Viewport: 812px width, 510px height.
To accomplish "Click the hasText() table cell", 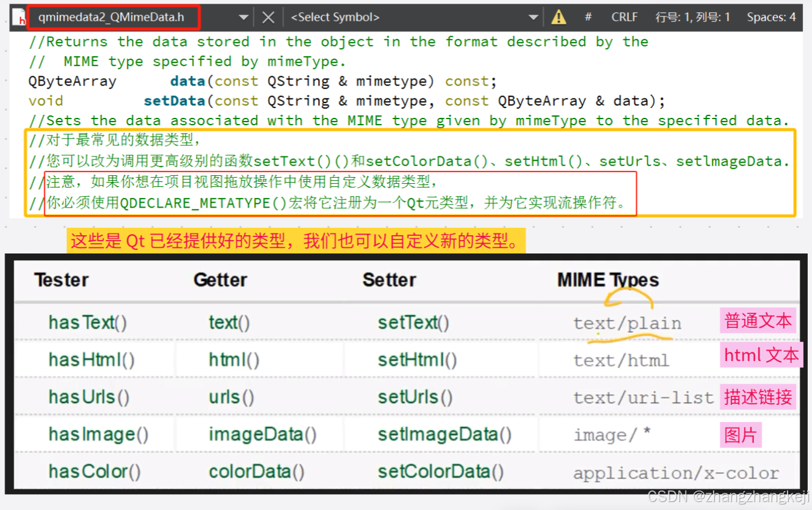I will (x=88, y=322).
